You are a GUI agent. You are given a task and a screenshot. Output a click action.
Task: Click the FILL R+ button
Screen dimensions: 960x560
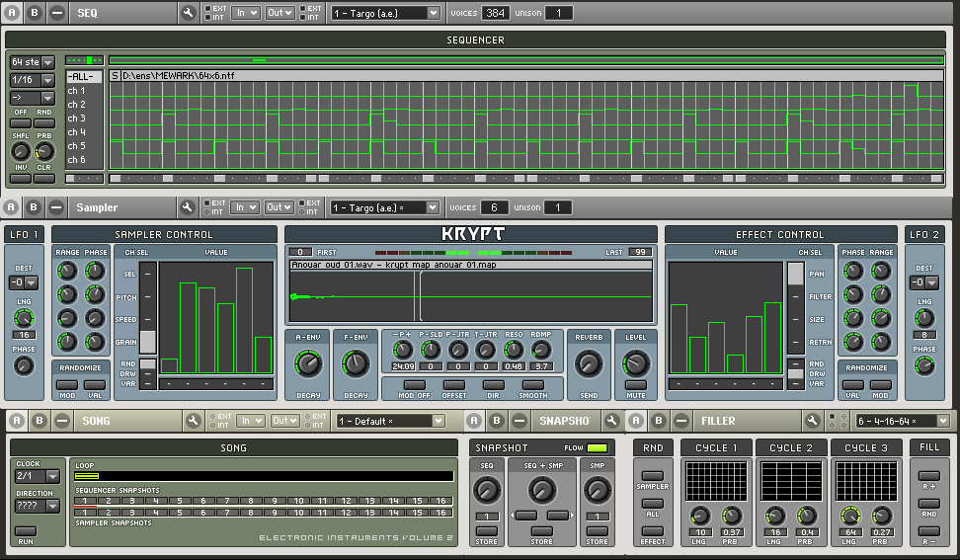coord(928,475)
